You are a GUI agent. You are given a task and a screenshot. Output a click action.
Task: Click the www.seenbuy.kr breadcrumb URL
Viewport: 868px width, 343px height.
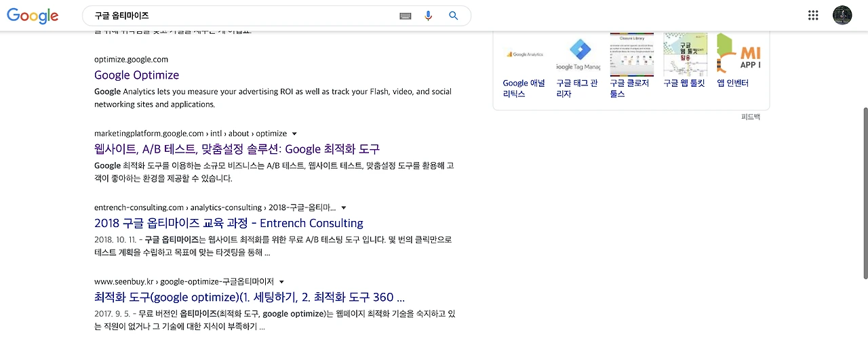pyautogui.click(x=184, y=281)
